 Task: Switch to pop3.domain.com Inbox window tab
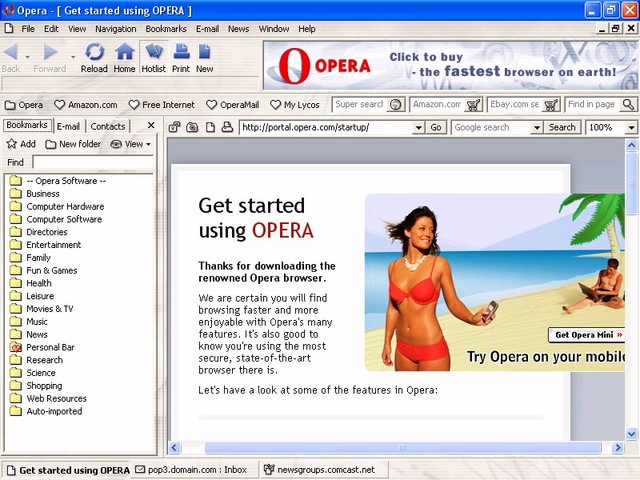click(196, 470)
